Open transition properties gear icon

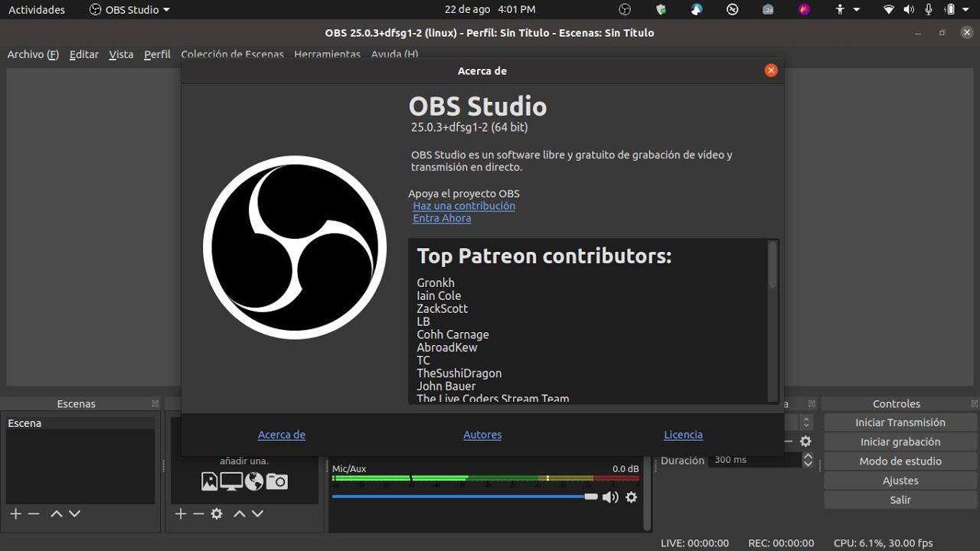coord(805,442)
